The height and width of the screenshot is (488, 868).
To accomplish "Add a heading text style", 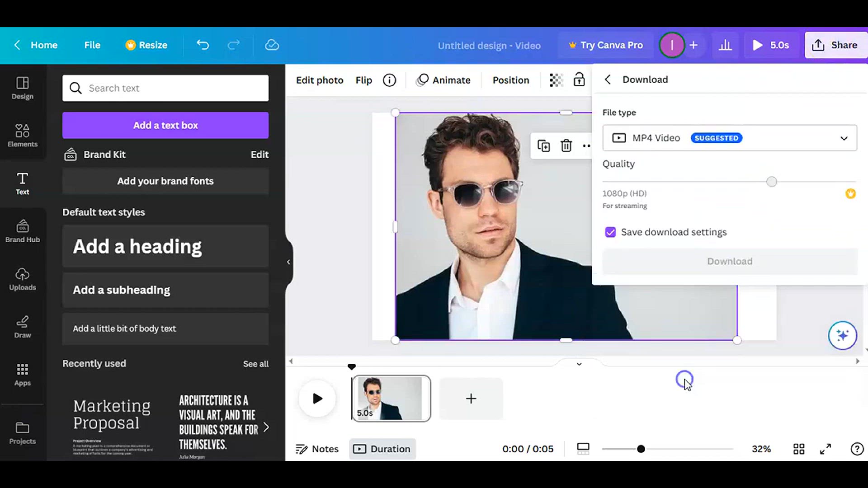I will (x=165, y=246).
